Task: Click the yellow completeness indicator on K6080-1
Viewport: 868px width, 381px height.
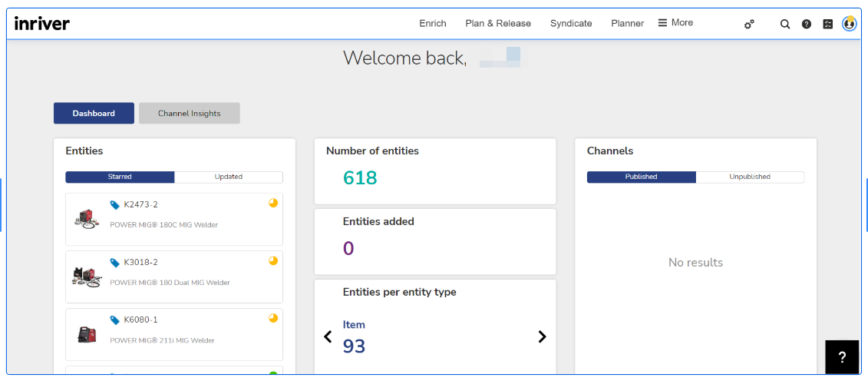Action: pos(273,318)
